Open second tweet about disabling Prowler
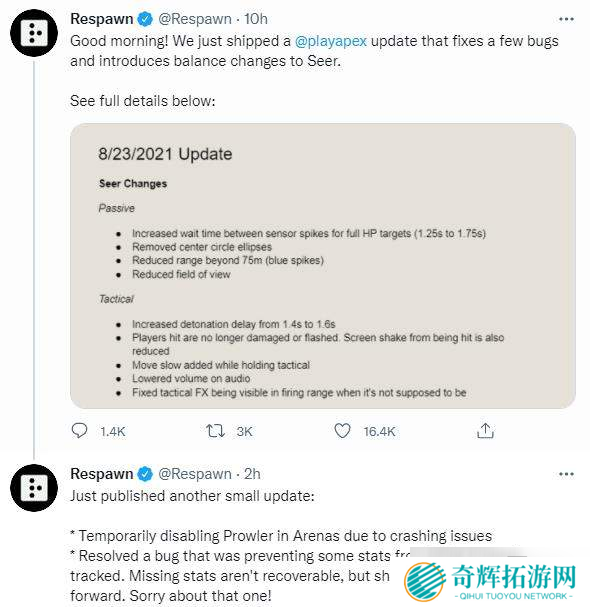 click(x=281, y=546)
